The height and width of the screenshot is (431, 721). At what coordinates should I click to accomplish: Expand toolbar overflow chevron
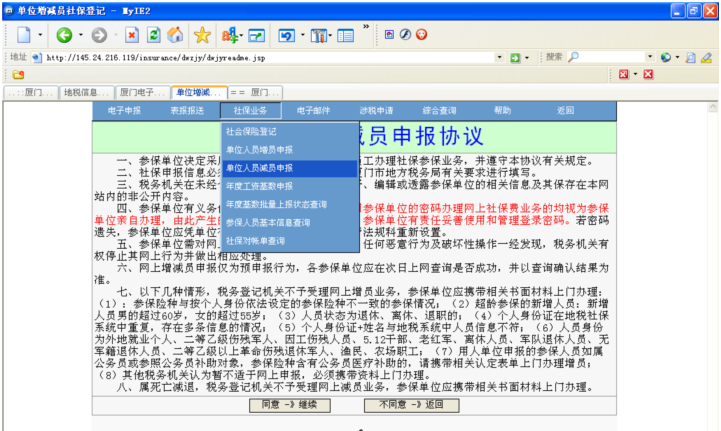pos(366,27)
